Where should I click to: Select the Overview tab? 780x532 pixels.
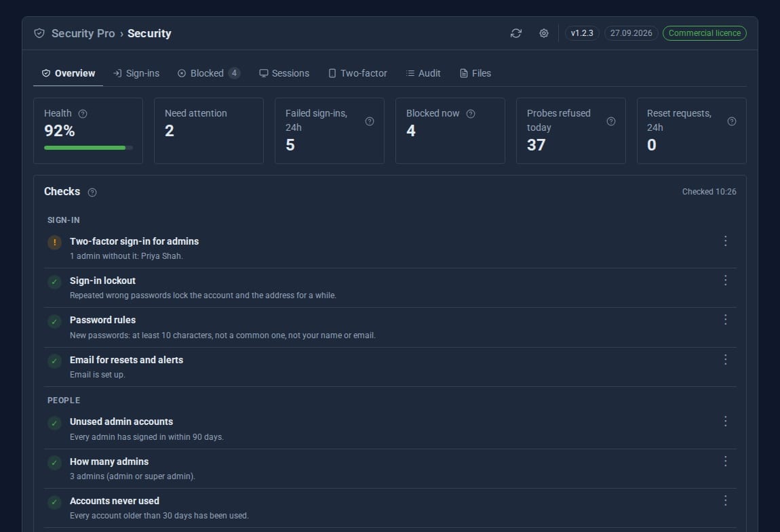click(68, 74)
